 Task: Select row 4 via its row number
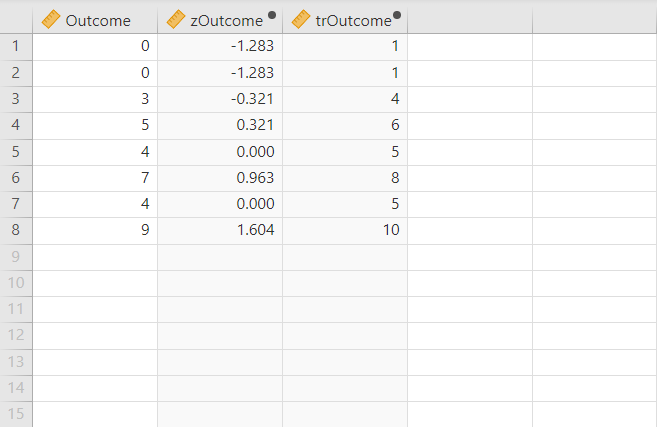point(16,125)
